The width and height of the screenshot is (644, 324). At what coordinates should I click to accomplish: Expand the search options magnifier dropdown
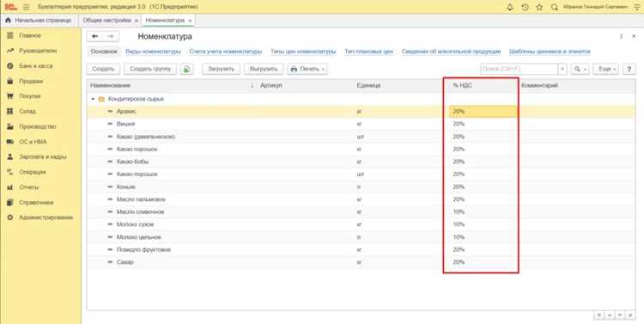[x=580, y=69]
